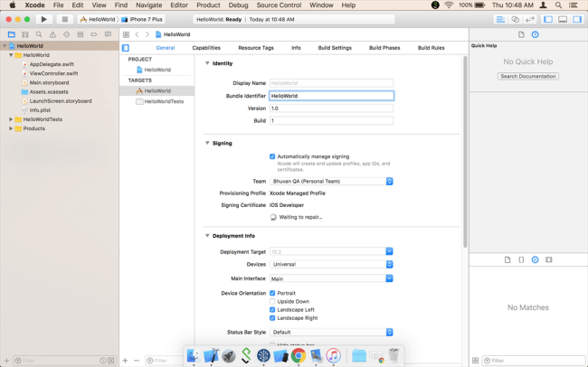Show the File Template library

(507, 259)
